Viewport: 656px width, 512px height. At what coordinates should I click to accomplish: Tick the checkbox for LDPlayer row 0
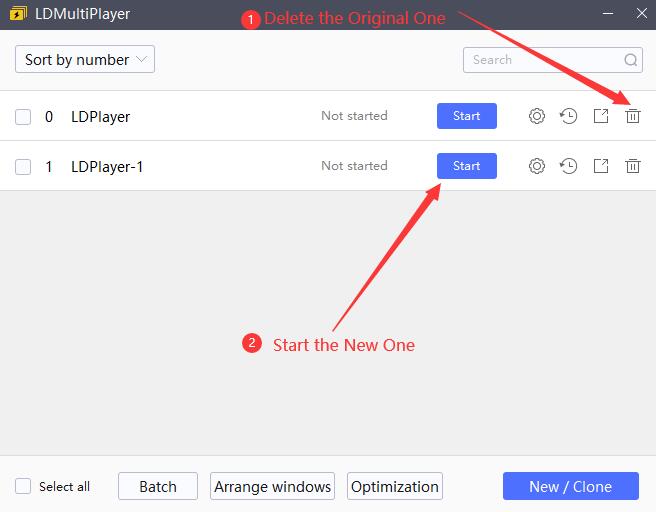[x=23, y=117]
